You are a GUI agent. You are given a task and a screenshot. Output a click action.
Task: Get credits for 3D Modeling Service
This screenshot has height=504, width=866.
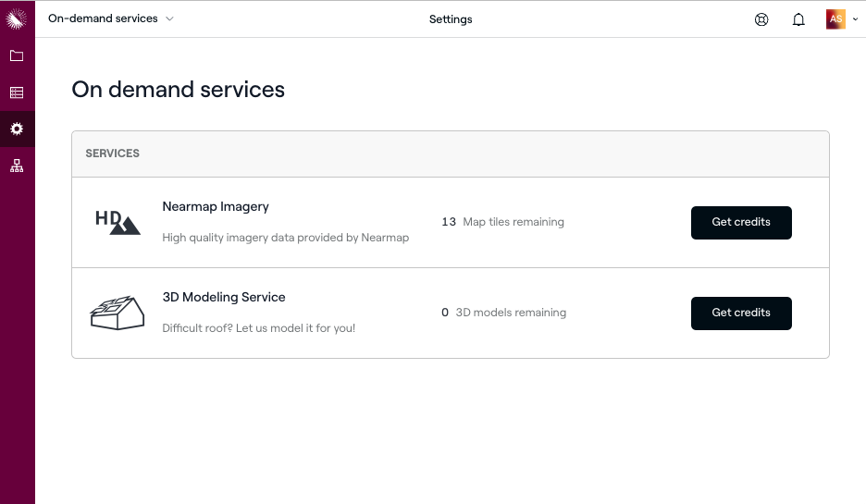click(x=740, y=313)
